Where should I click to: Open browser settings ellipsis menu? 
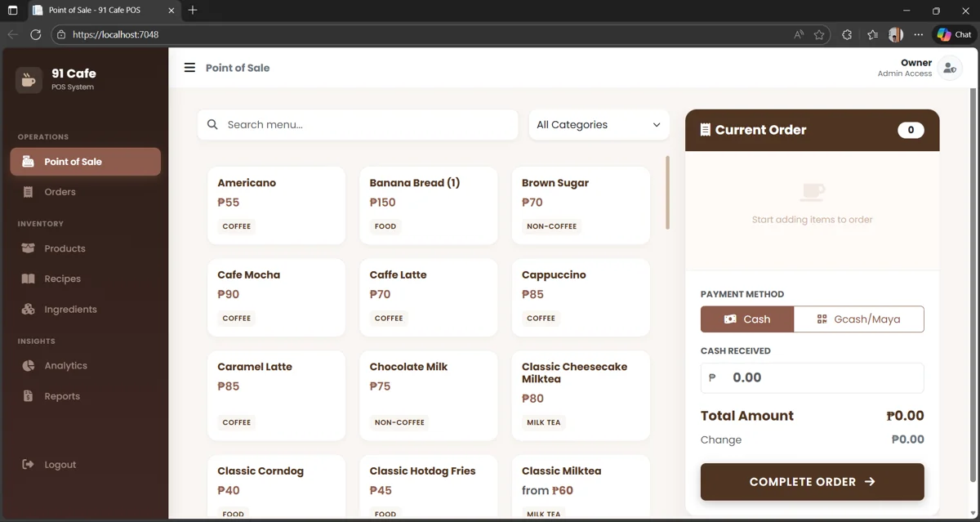pyautogui.click(x=919, y=34)
